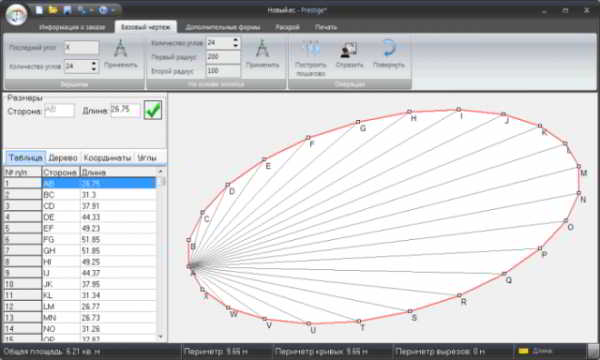This screenshot has height=360, width=600.
Task: Click the Последний угол input field
Action: coord(82,48)
